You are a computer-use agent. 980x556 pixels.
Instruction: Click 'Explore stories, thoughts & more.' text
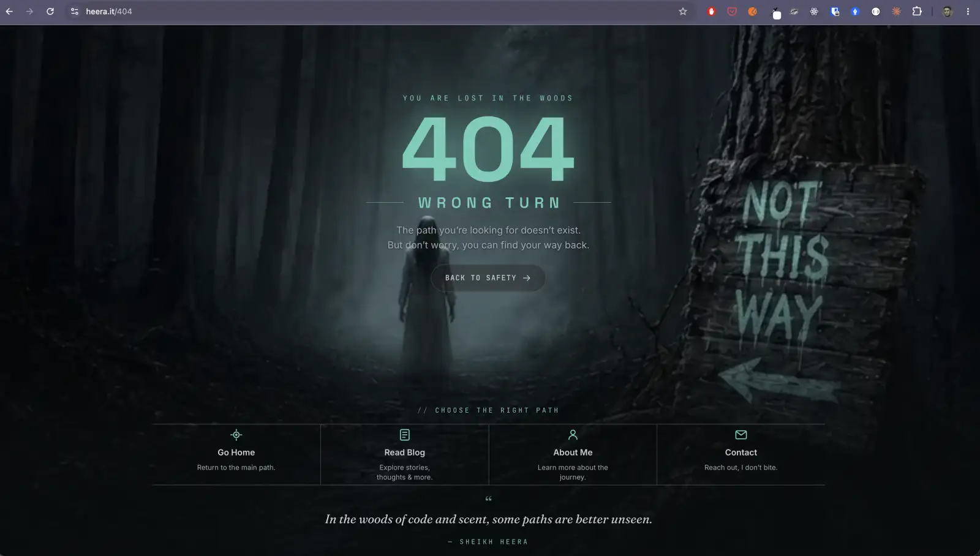(x=404, y=472)
